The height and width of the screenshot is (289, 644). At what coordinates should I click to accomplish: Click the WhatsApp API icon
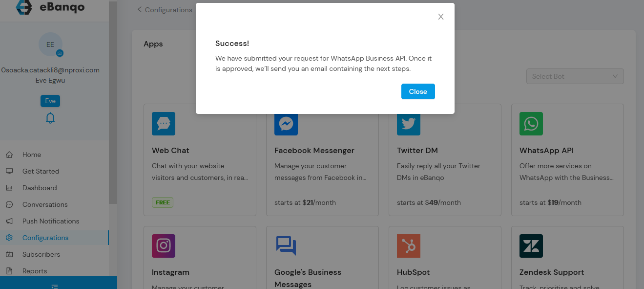(531, 124)
